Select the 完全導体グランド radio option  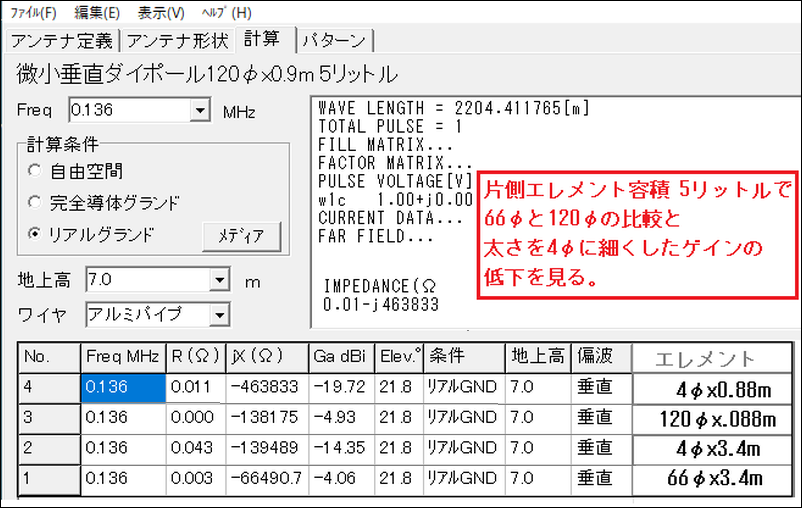tap(36, 203)
